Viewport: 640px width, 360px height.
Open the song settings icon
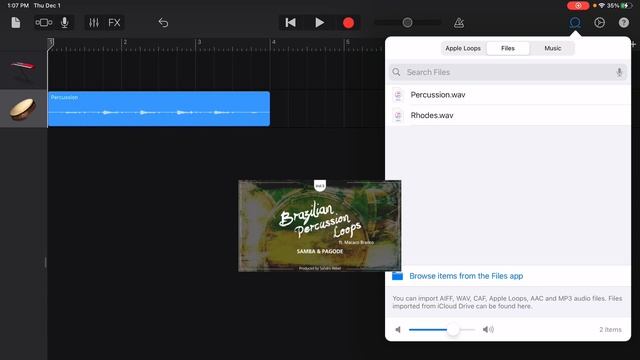(600, 22)
